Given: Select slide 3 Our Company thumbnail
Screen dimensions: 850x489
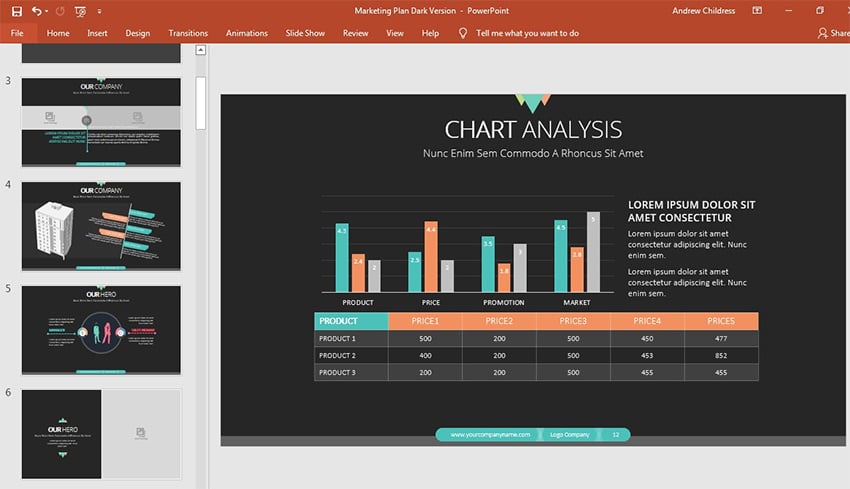Looking at the screenshot, I should click(x=101, y=122).
